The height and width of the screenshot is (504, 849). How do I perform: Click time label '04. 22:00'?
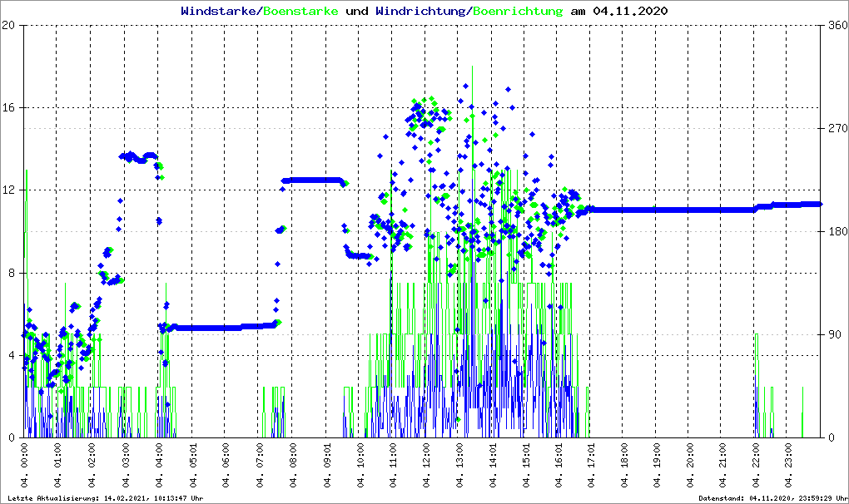[755, 465]
